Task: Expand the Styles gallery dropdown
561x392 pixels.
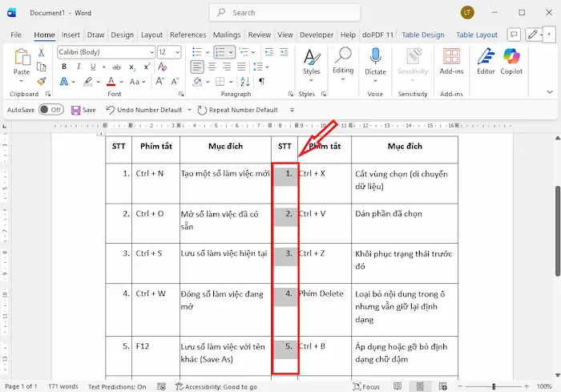Action: (x=311, y=71)
